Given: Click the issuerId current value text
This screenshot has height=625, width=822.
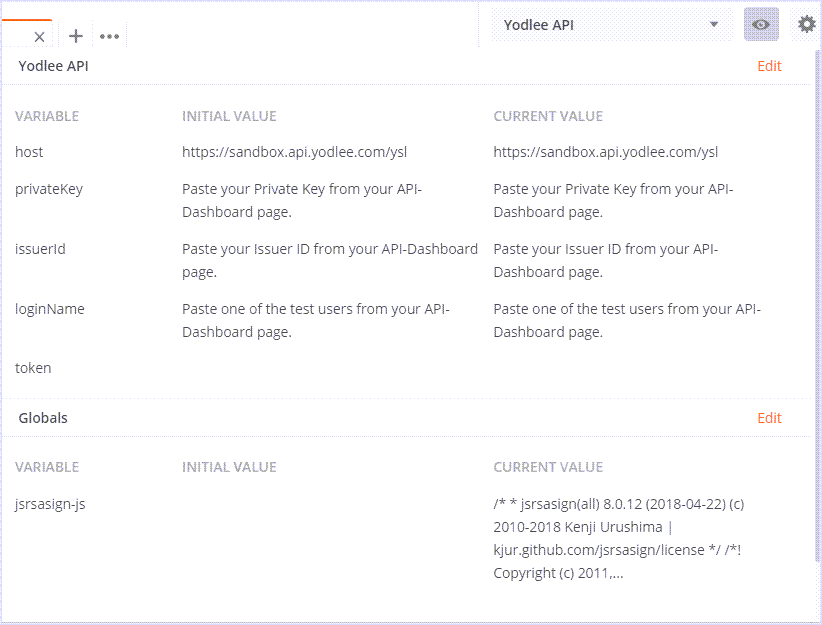Looking at the screenshot, I should point(605,261).
